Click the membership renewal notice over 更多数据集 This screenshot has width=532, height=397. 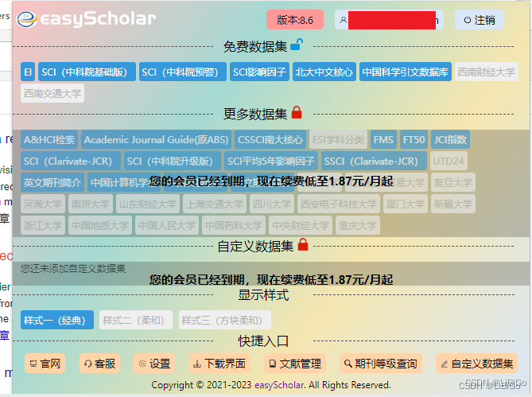pos(271,181)
